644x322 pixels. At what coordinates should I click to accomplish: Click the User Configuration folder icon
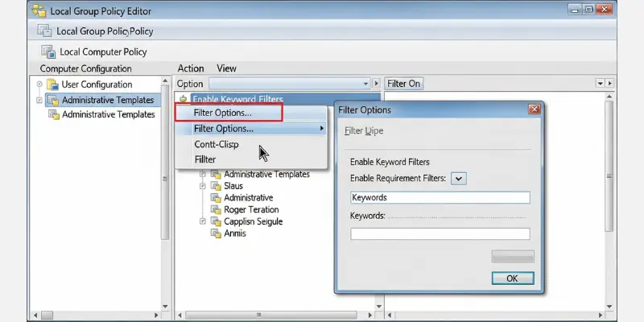point(52,85)
